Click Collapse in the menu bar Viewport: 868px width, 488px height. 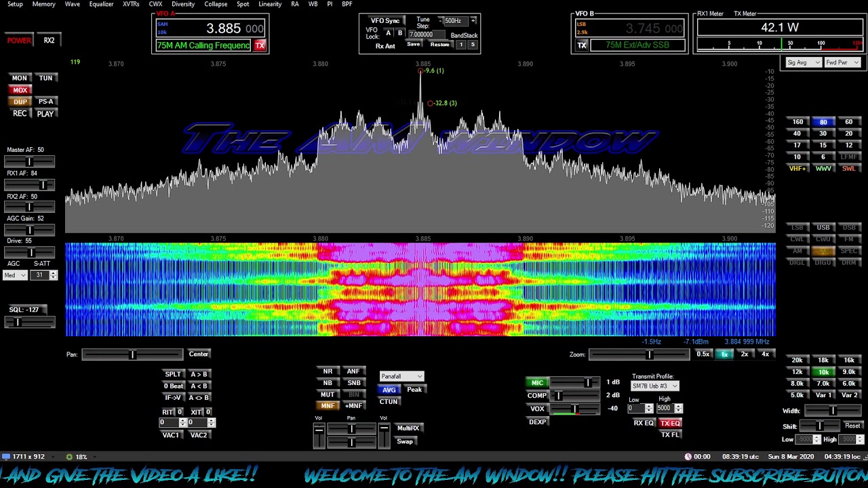tap(216, 4)
